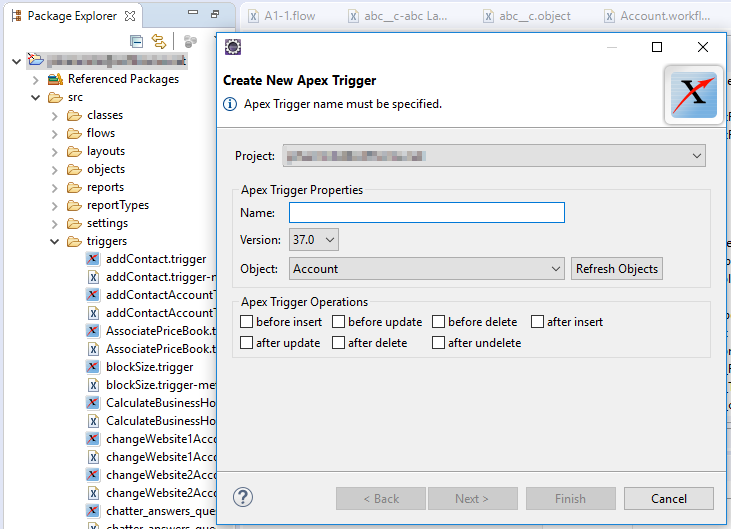
Task: Maximize the Create New Apex Trigger dialog
Action: pos(657,47)
